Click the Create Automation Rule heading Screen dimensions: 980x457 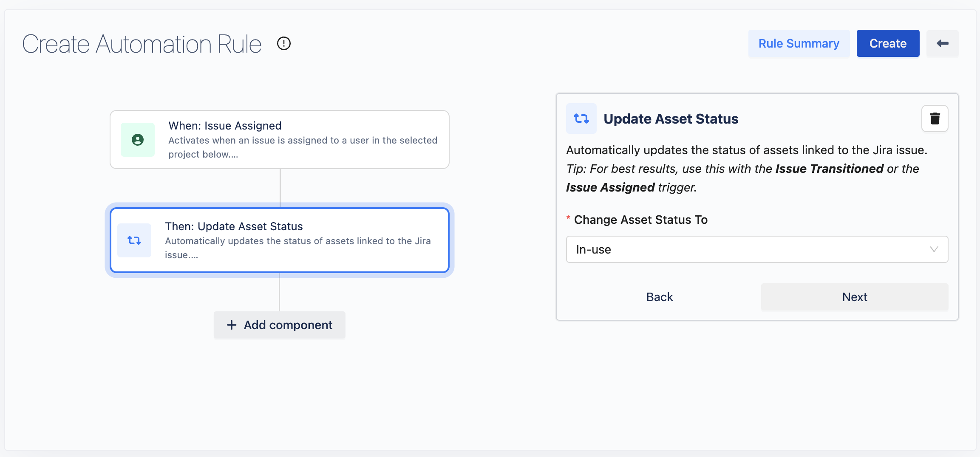coord(142,44)
